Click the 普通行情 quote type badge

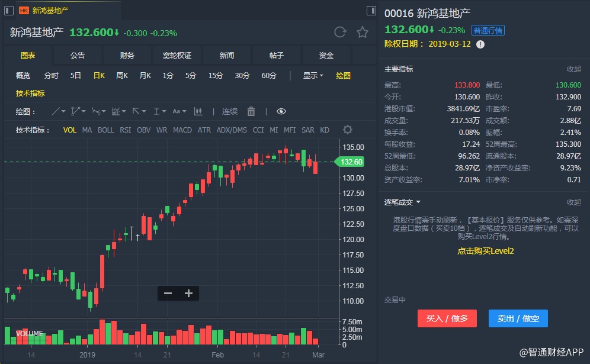point(488,30)
